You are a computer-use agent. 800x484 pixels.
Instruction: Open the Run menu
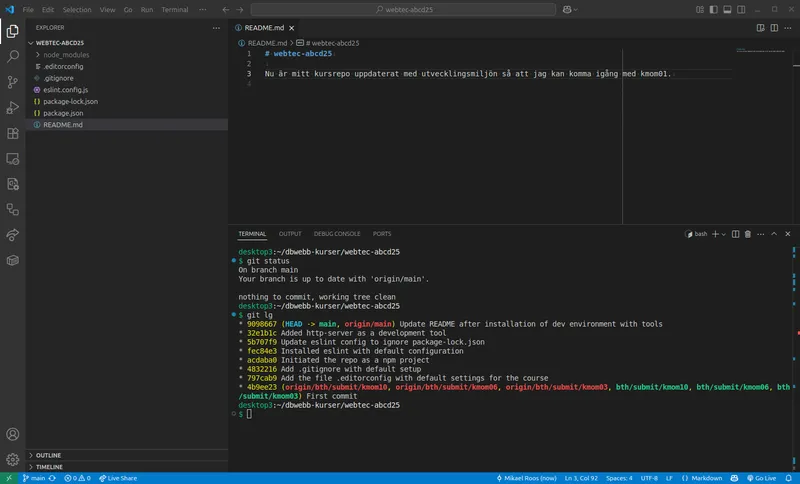click(x=147, y=9)
